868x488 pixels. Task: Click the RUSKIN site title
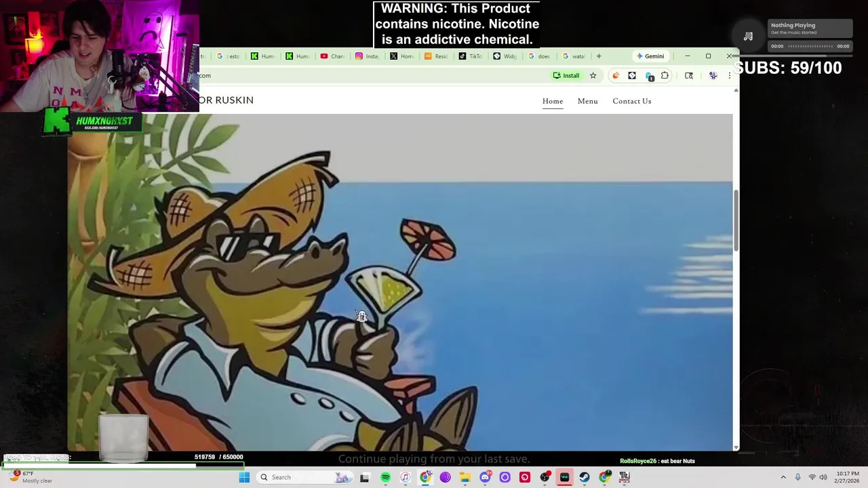pos(226,100)
